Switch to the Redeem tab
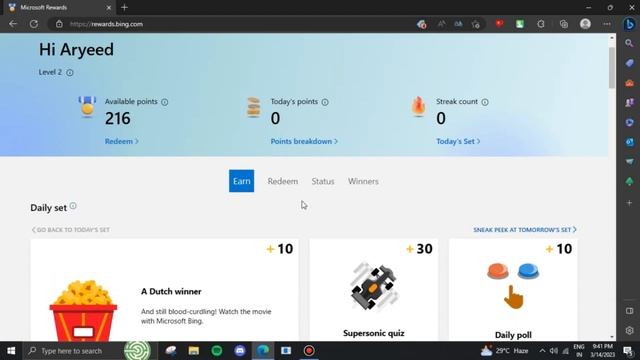The width and height of the screenshot is (640, 360). pyautogui.click(x=283, y=181)
